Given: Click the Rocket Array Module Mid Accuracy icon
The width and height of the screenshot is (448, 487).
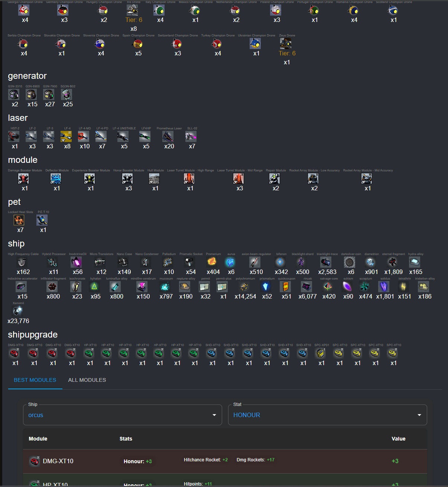Looking at the screenshot, I should pos(367,179).
